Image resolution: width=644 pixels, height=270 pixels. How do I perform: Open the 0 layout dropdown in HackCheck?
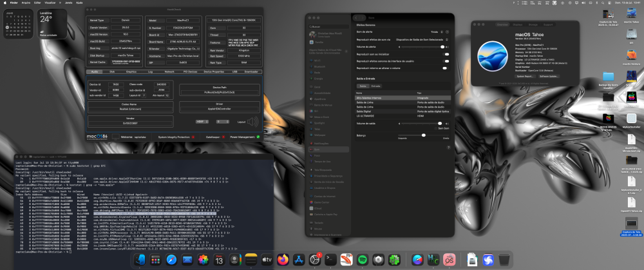tap(223, 122)
